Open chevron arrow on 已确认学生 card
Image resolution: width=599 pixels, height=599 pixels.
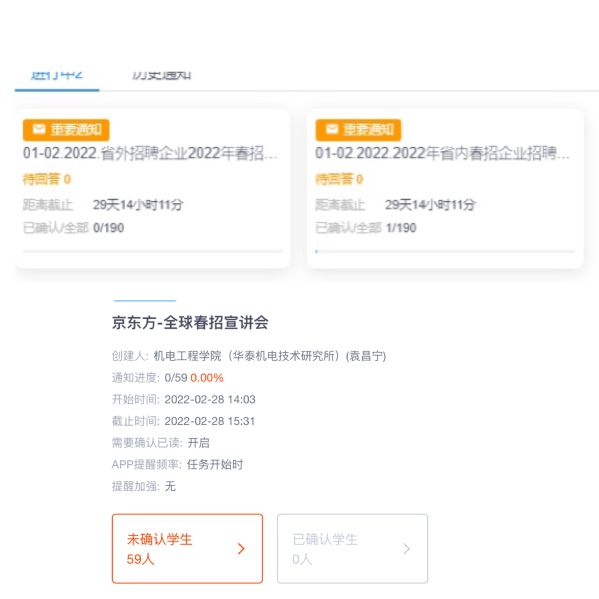pyautogui.click(x=406, y=549)
